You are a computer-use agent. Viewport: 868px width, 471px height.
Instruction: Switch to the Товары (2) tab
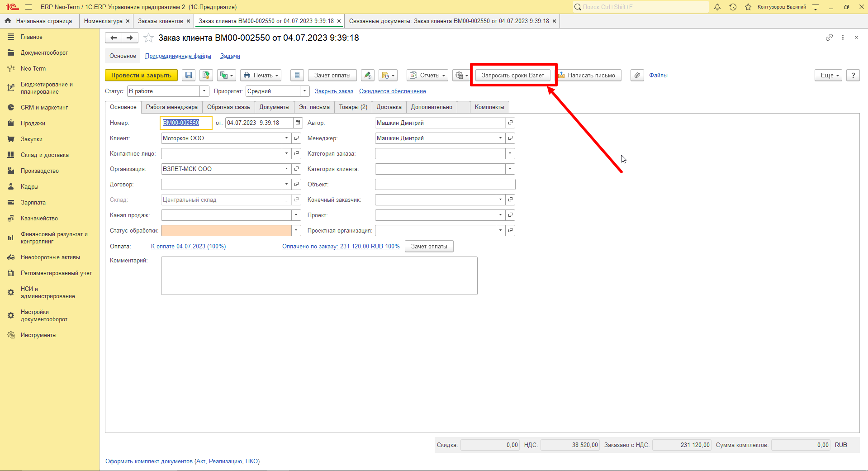[x=353, y=107]
